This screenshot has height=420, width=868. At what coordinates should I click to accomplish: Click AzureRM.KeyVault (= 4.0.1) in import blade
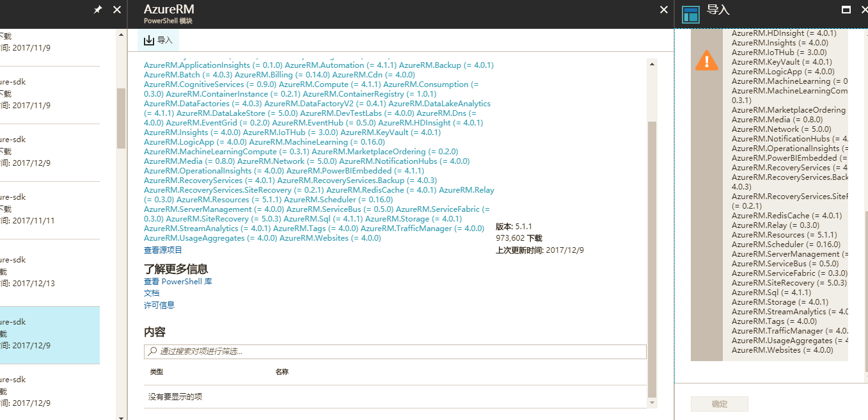tap(782, 62)
